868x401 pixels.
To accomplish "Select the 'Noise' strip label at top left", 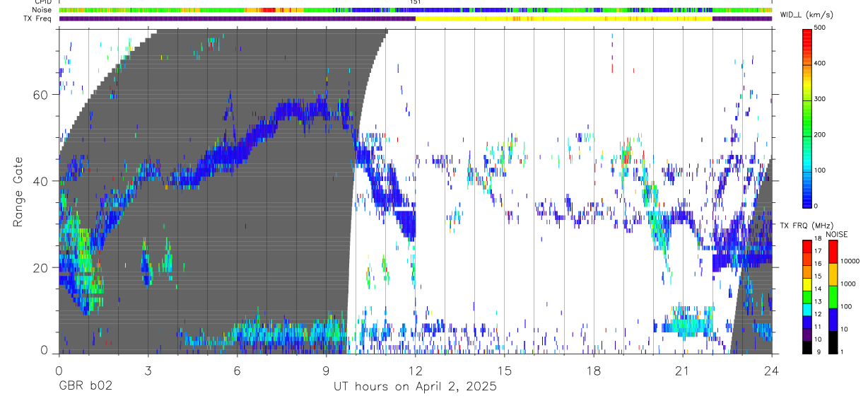I will tap(42, 10).
